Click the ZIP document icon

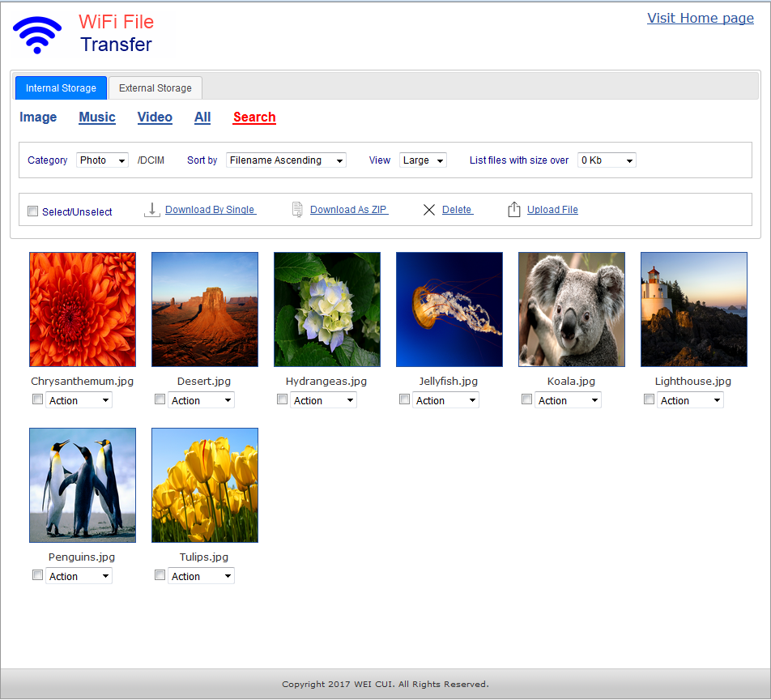click(x=297, y=210)
